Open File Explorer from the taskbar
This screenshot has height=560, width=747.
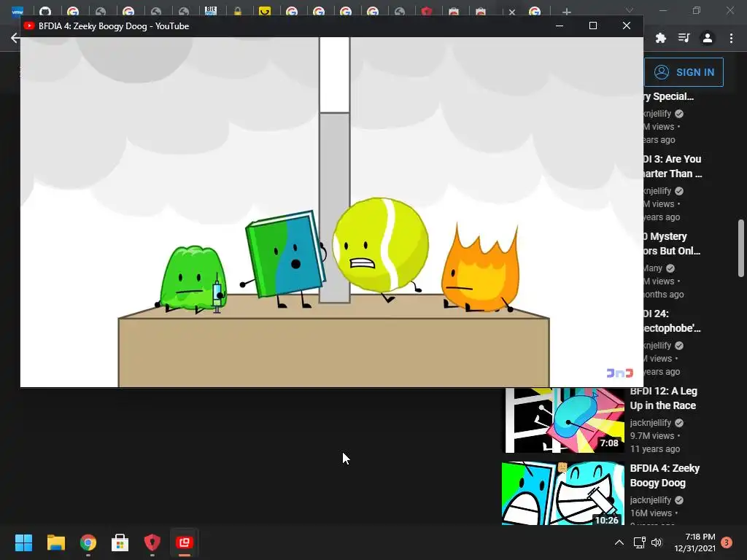pyautogui.click(x=55, y=542)
